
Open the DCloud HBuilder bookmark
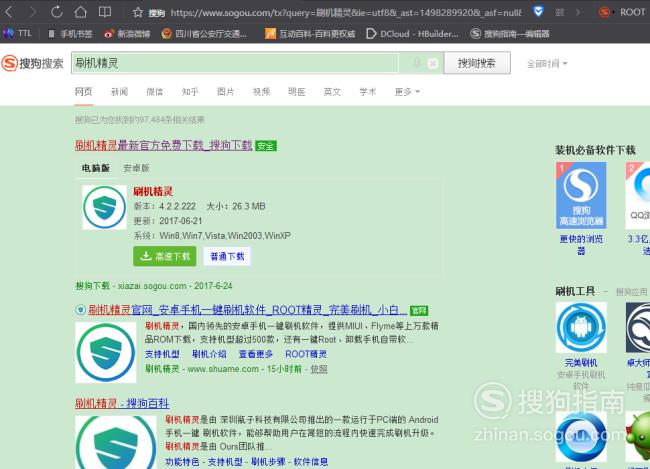412,34
